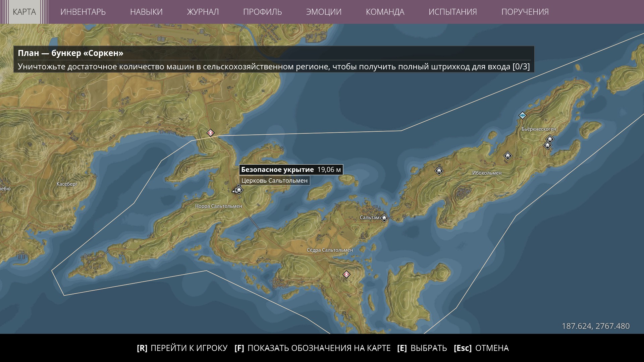The height and width of the screenshot is (362, 644).
Task: Click the ВЫБРАТЬ prompt
Action: click(x=422, y=348)
